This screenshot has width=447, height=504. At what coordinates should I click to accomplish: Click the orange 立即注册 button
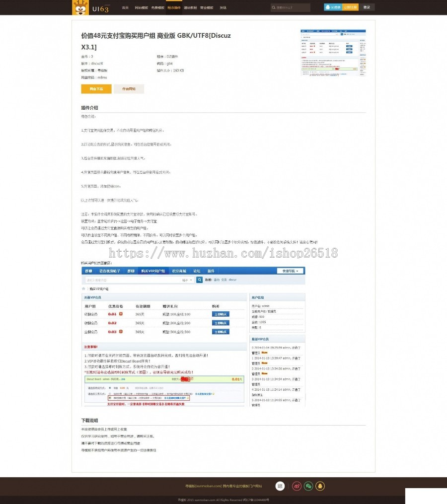[350, 7]
